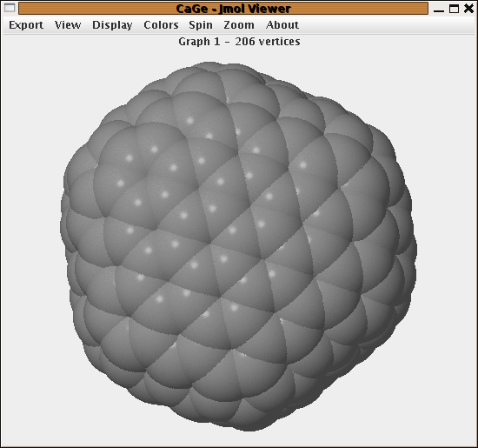This screenshot has height=448, width=478.
Task: Open the View menu
Action: [x=68, y=25]
